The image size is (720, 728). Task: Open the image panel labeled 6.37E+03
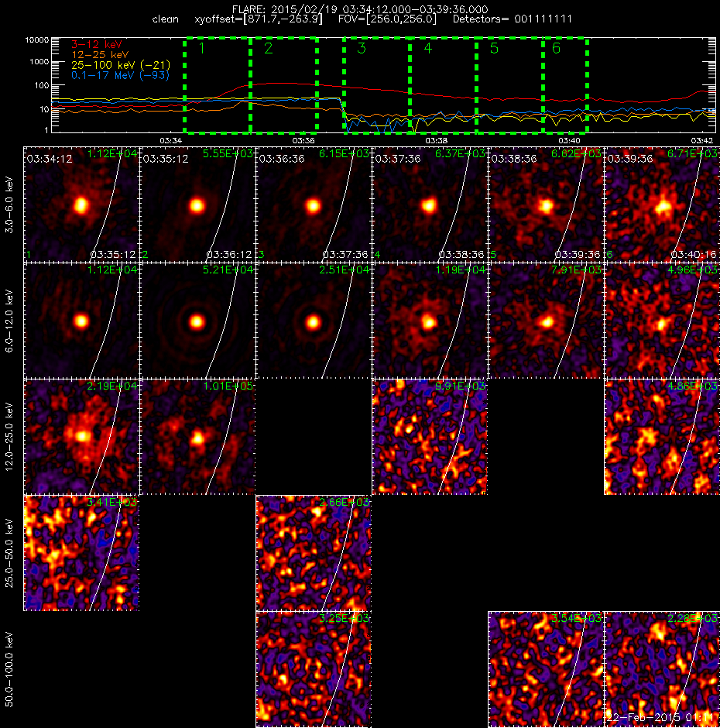(x=430, y=204)
